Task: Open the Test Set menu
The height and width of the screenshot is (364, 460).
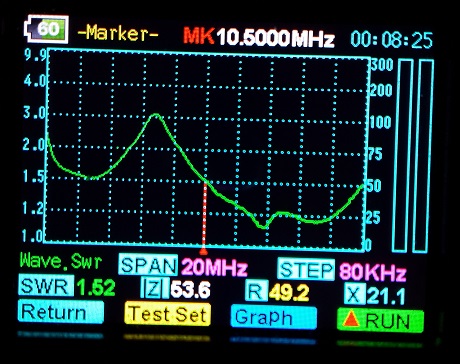Action: (167, 314)
